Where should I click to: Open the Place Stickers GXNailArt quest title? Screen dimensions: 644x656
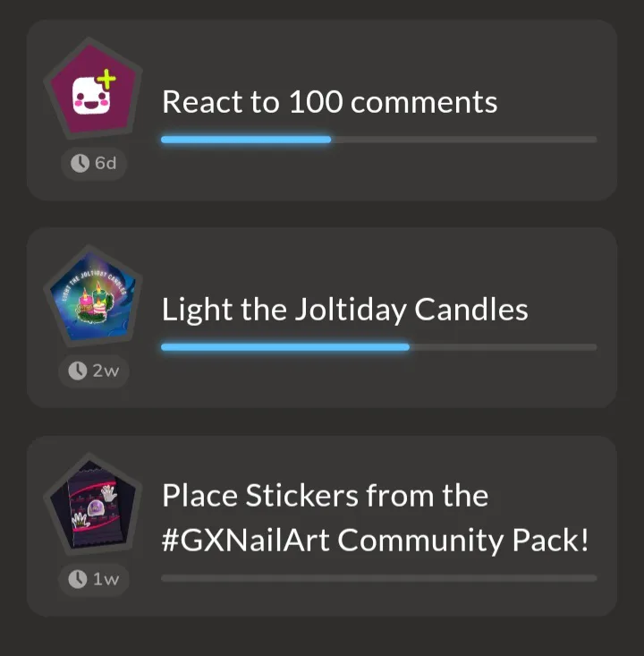pyautogui.click(x=375, y=517)
